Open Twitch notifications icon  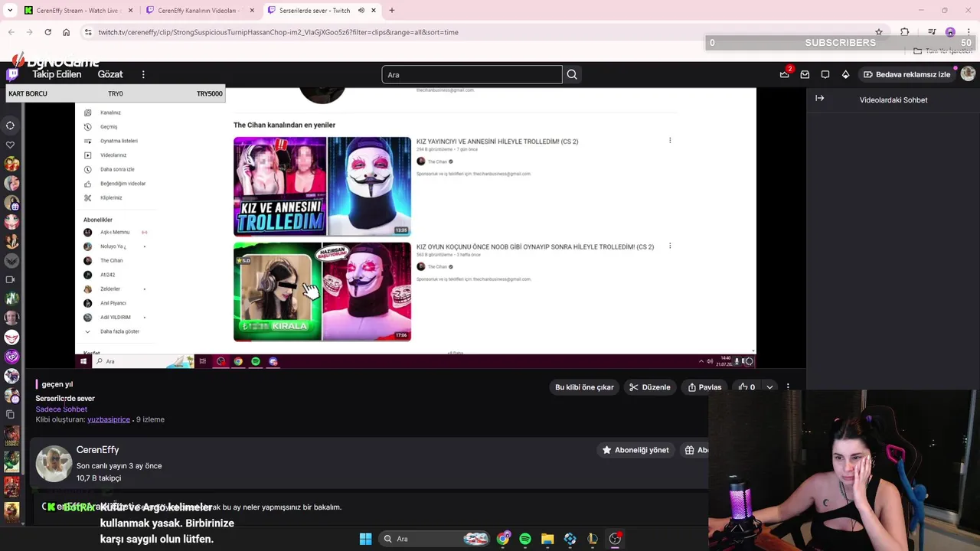tap(825, 74)
